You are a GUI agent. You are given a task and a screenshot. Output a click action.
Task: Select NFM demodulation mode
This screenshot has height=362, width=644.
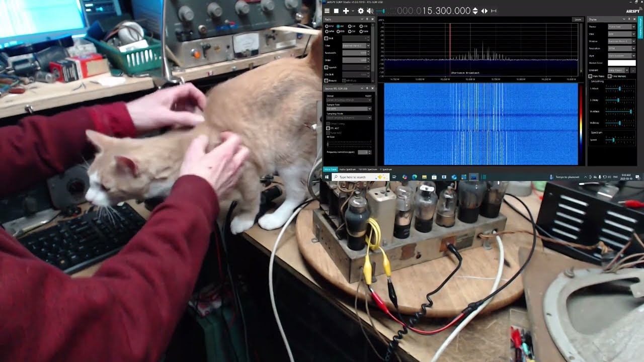click(x=330, y=26)
